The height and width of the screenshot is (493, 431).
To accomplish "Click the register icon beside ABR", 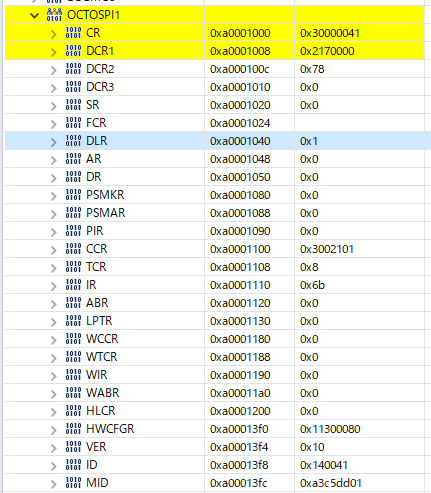I will [x=73, y=303].
